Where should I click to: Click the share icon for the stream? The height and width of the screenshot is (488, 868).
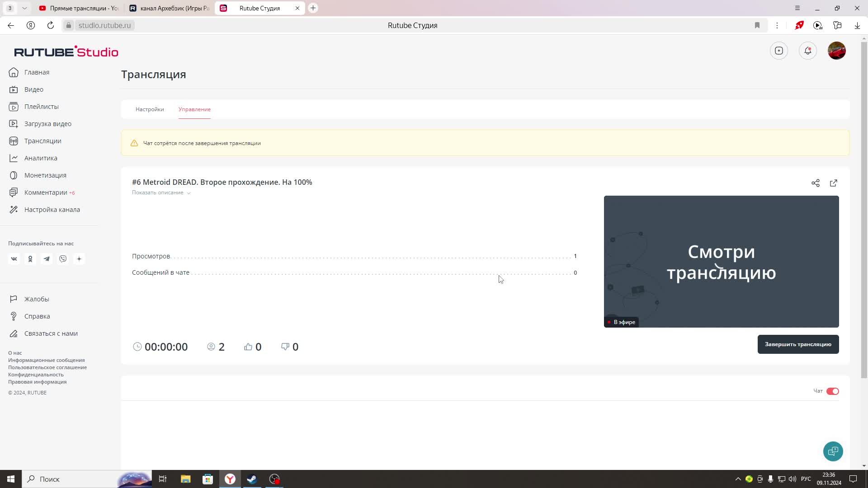tap(815, 183)
